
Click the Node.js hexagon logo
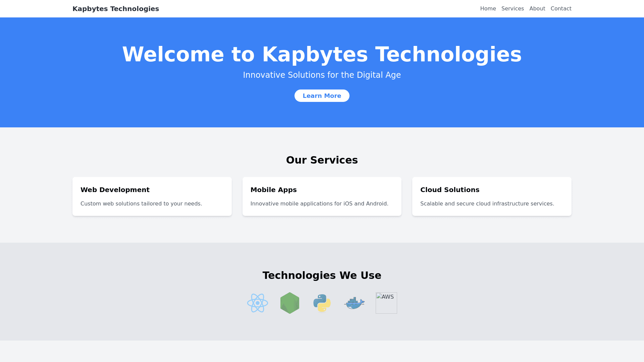[x=290, y=303]
